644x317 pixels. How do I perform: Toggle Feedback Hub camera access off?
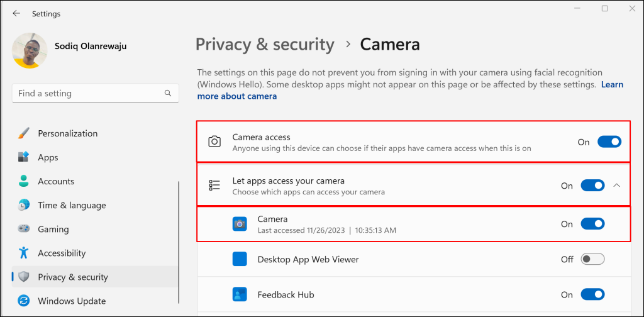[x=592, y=294]
